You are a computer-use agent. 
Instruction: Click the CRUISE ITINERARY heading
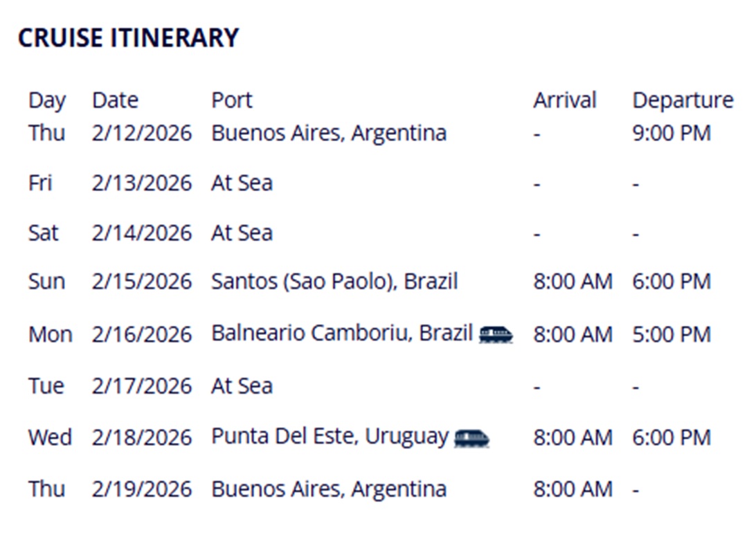(128, 37)
